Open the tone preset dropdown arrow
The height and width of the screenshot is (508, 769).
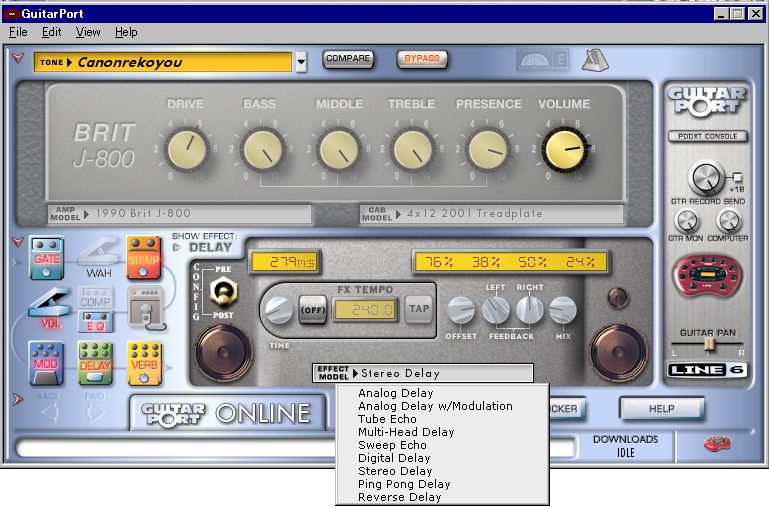(301, 62)
